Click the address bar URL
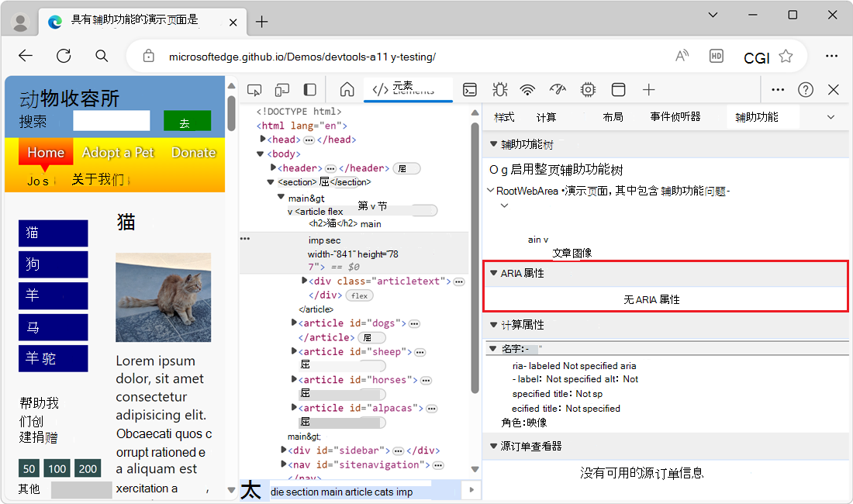 [x=302, y=57]
